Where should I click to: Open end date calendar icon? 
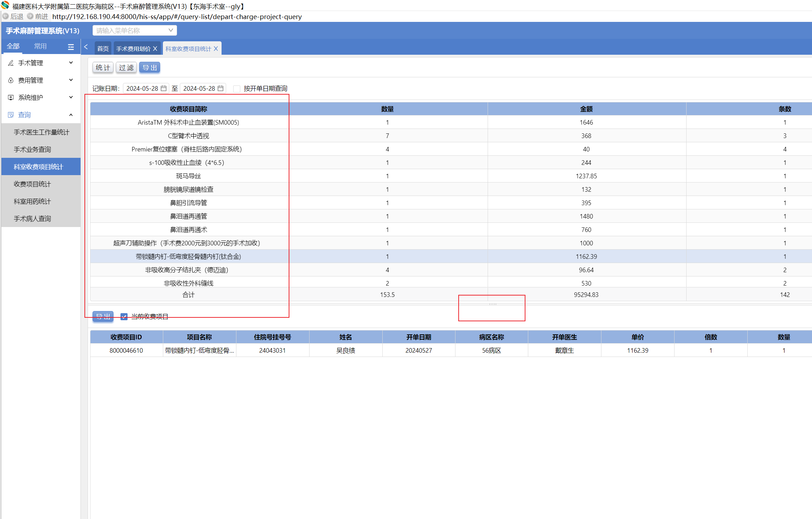point(220,88)
